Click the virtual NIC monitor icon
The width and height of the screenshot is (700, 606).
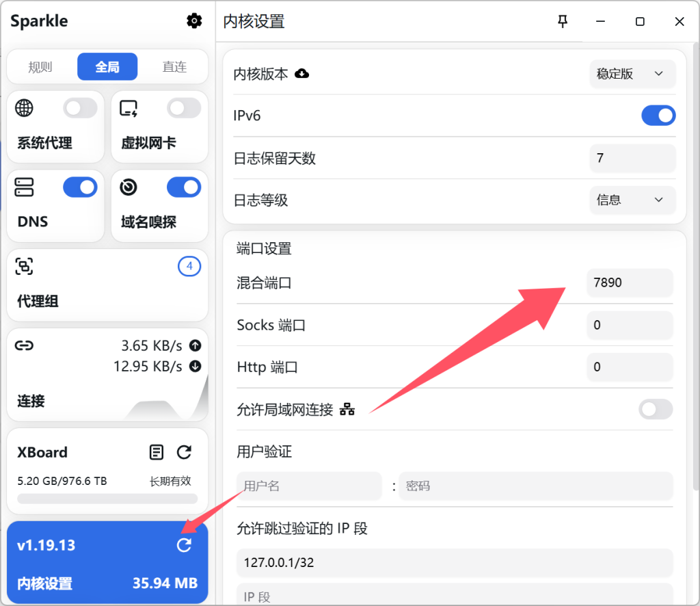tap(129, 108)
